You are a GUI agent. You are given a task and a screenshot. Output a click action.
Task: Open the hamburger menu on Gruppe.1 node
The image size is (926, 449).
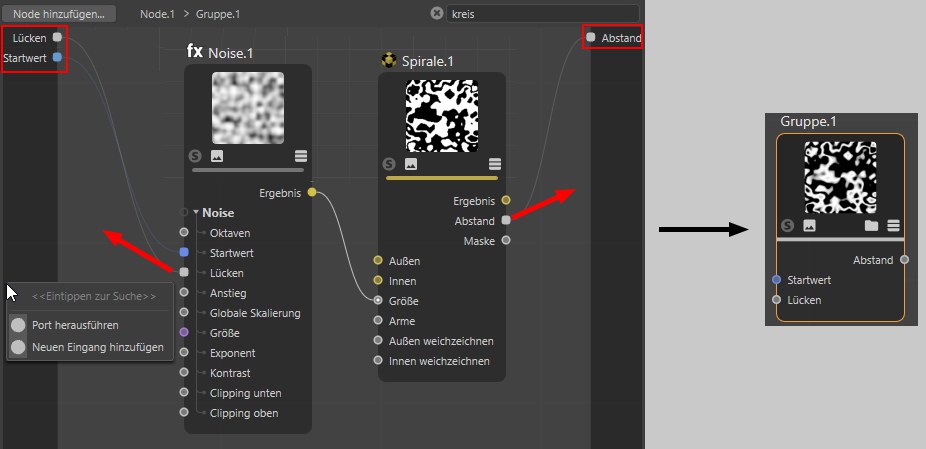click(x=894, y=226)
